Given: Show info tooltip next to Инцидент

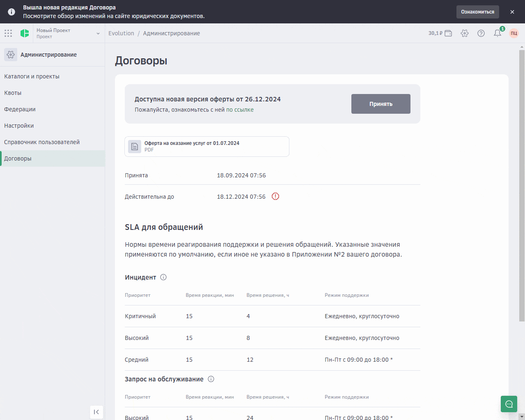Looking at the screenshot, I should (163, 277).
